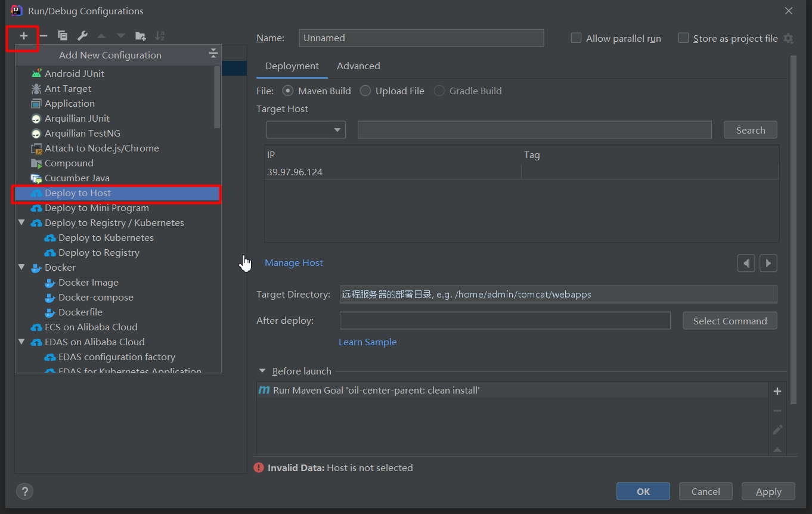Click the minus Remove Configuration toolbar icon
812x514 pixels.
(43, 36)
